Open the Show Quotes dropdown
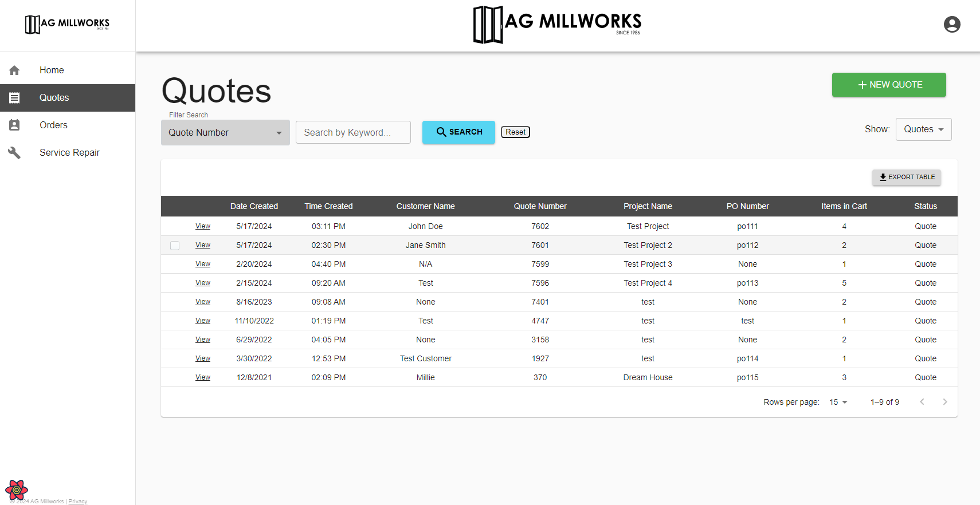 point(923,129)
